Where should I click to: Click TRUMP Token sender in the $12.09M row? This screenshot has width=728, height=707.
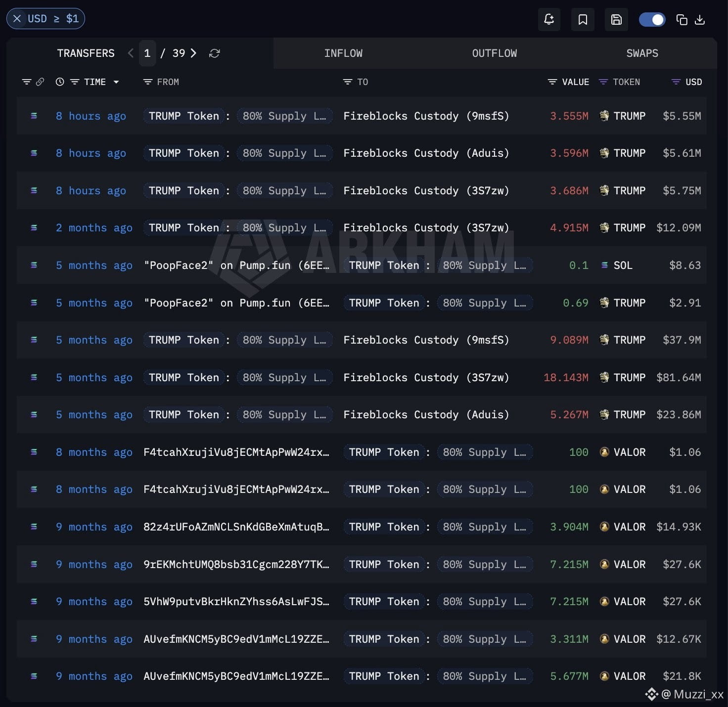click(183, 228)
